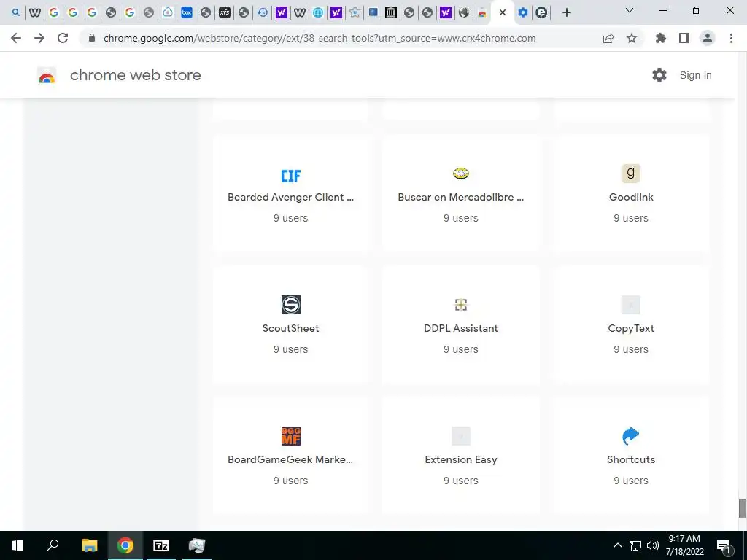
Task: Switch to the museum building icon tab
Action: pyautogui.click(x=391, y=12)
